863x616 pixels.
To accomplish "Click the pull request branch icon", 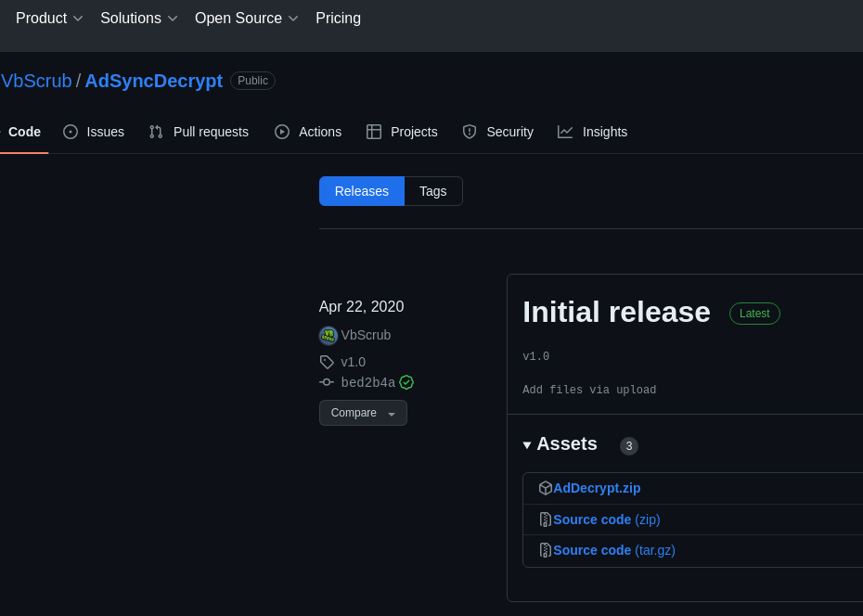I will tap(156, 132).
